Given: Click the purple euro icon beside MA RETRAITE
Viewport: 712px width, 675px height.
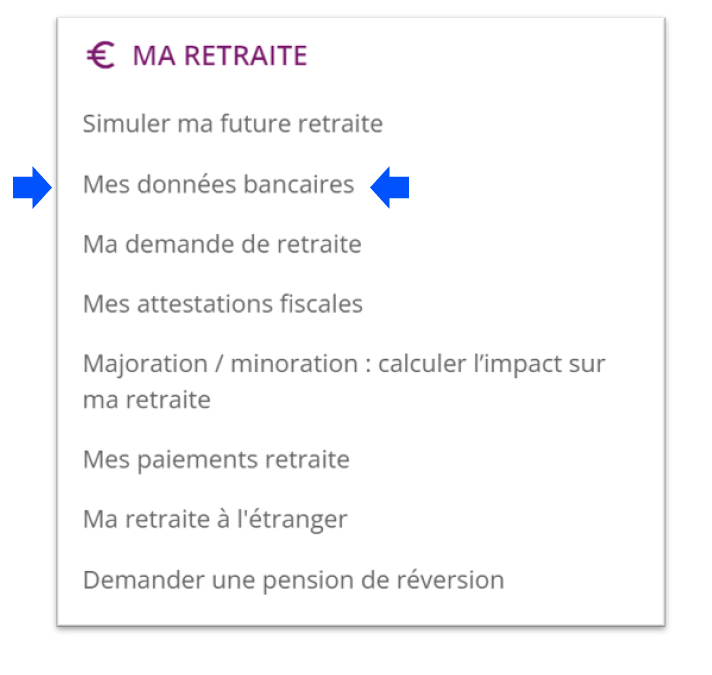Looking at the screenshot, I should (100, 56).
